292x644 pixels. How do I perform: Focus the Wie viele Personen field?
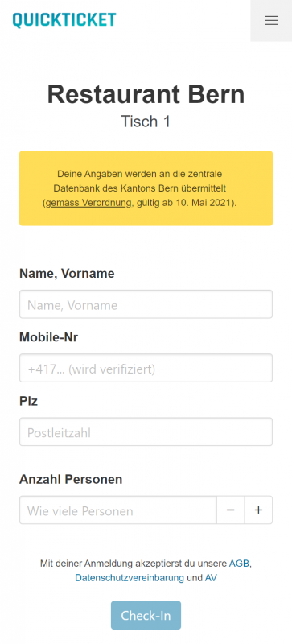(x=118, y=510)
